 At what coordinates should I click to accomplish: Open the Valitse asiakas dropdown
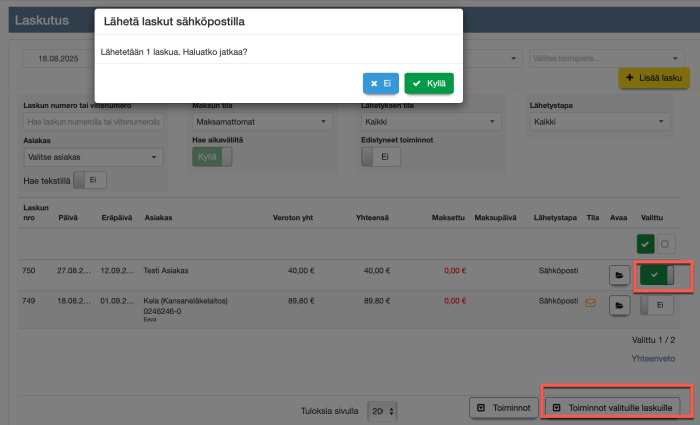click(92, 157)
